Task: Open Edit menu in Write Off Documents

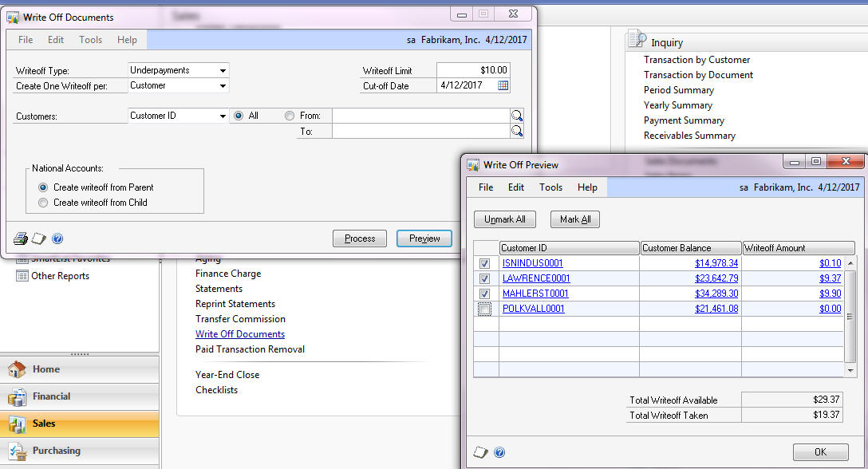Action: [55, 40]
